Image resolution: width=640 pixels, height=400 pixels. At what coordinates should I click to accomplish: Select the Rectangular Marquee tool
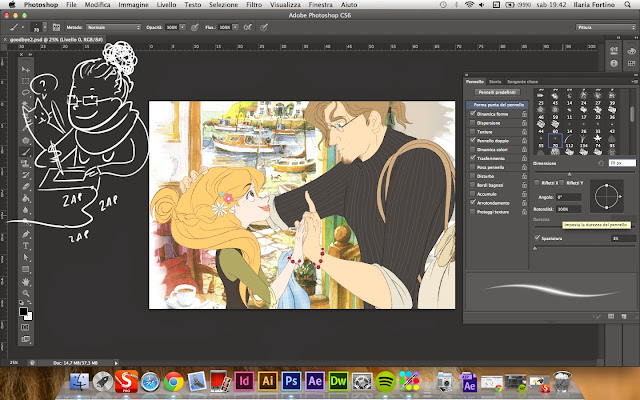click(26, 81)
